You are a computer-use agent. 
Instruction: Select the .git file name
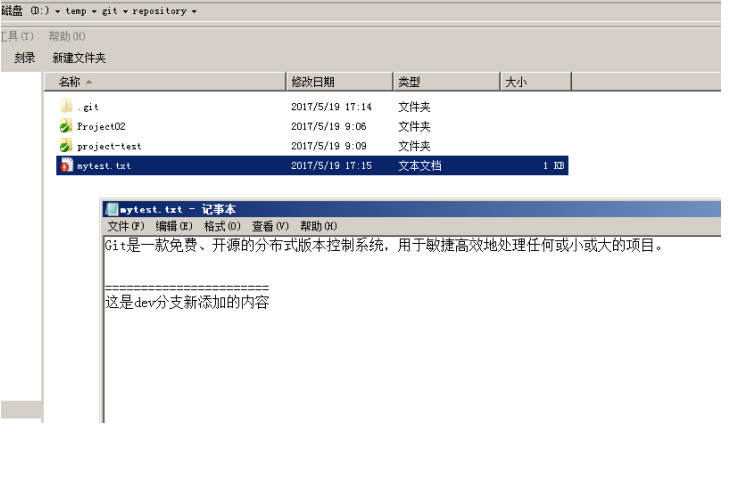click(x=88, y=107)
